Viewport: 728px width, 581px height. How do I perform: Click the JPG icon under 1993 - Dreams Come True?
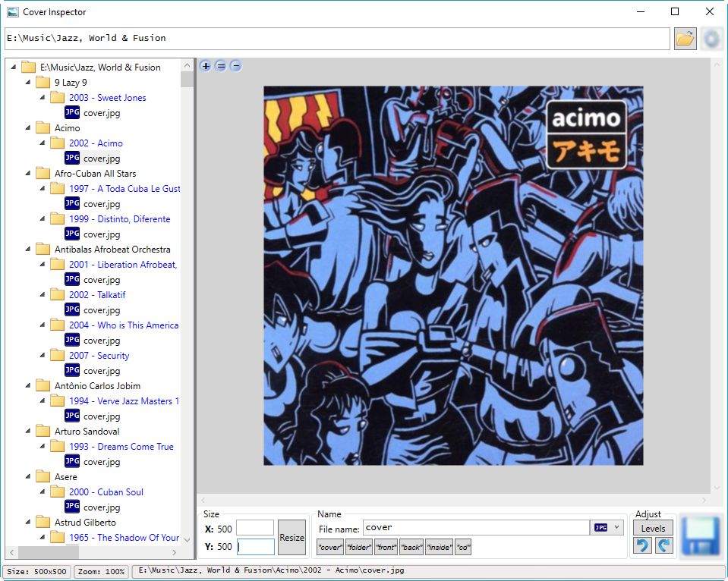[72, 461]
